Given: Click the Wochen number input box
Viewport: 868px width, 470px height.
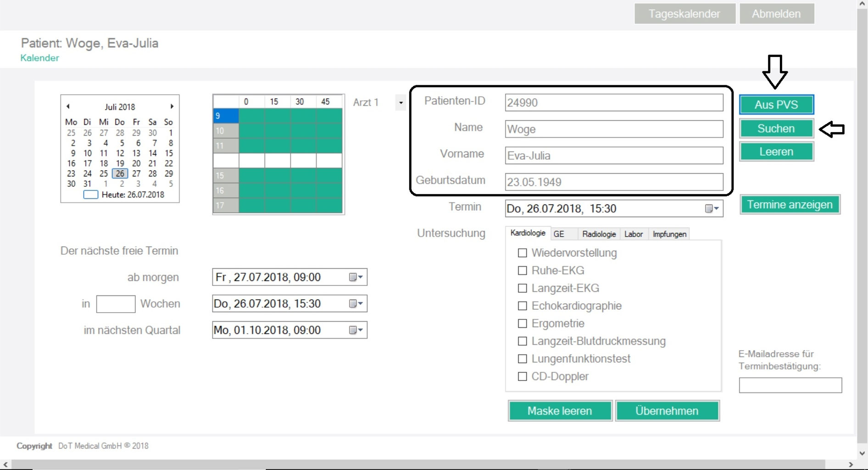Looking at the screenshot, I should [x=116, y=304].
